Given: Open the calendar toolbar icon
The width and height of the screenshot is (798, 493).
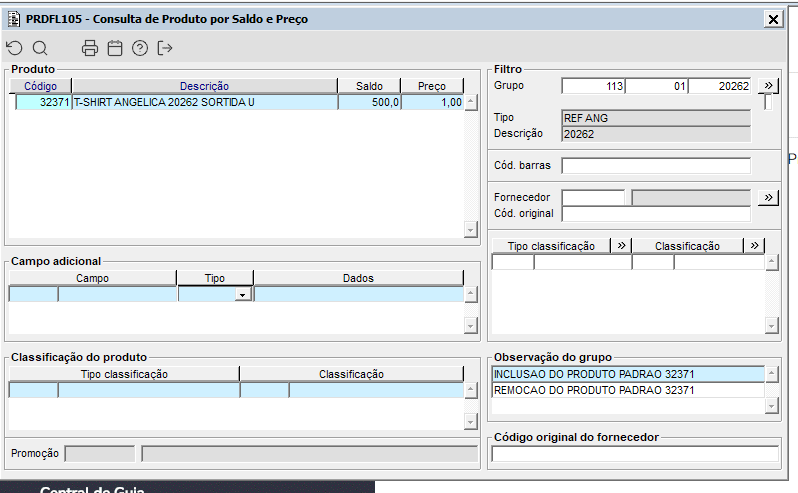Looking at the screenshot, I should (x=115, y=48).
